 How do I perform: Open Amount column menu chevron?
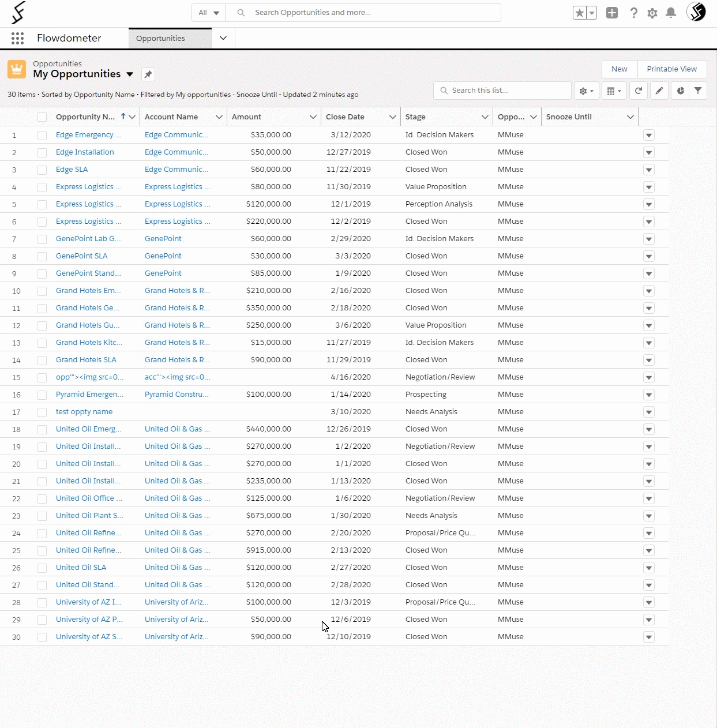click(313, 117)
